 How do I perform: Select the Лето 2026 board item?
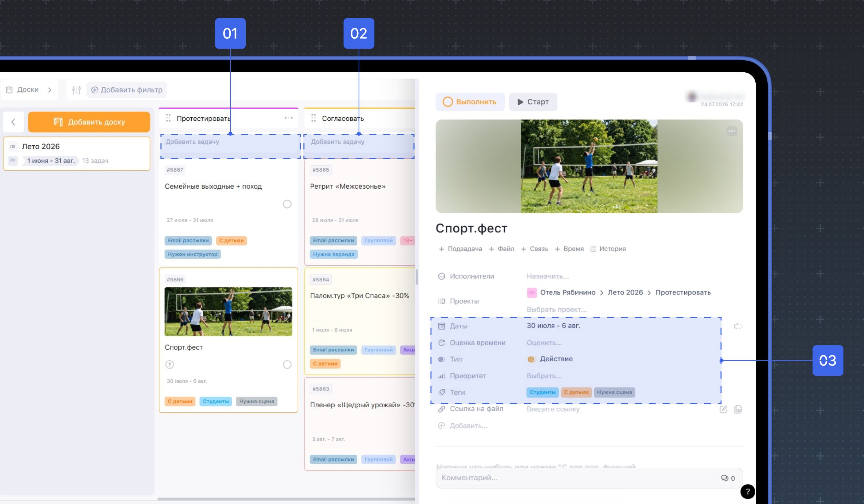(76, 154)
